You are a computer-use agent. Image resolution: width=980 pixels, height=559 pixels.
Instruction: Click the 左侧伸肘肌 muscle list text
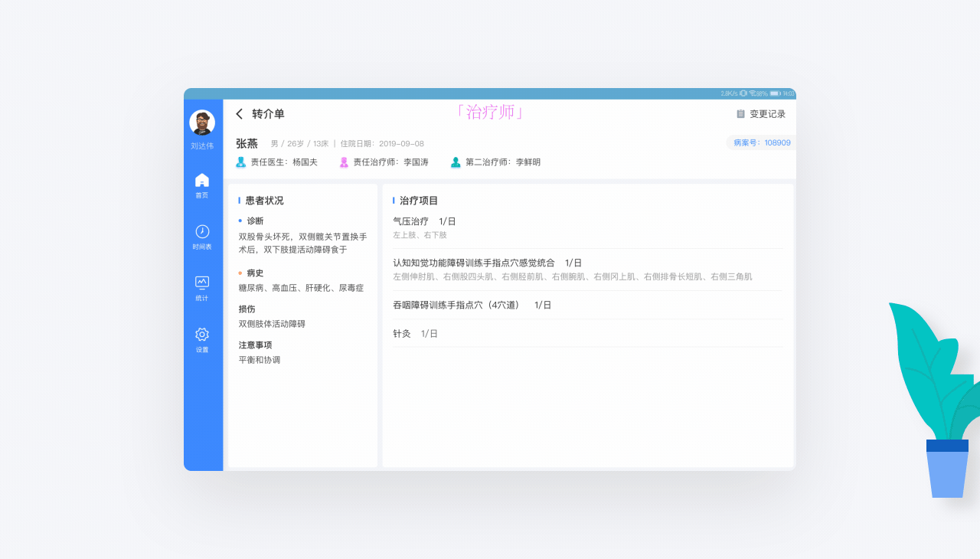572,276
